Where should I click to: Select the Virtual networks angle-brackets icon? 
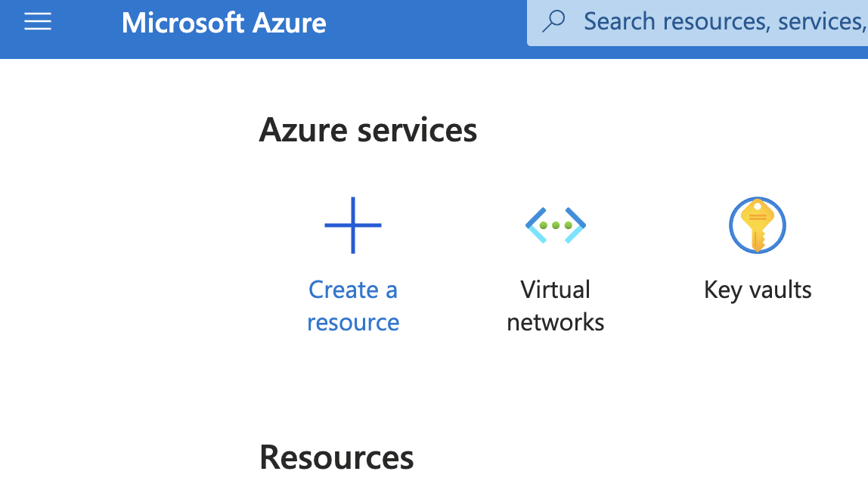coord(555,225)
